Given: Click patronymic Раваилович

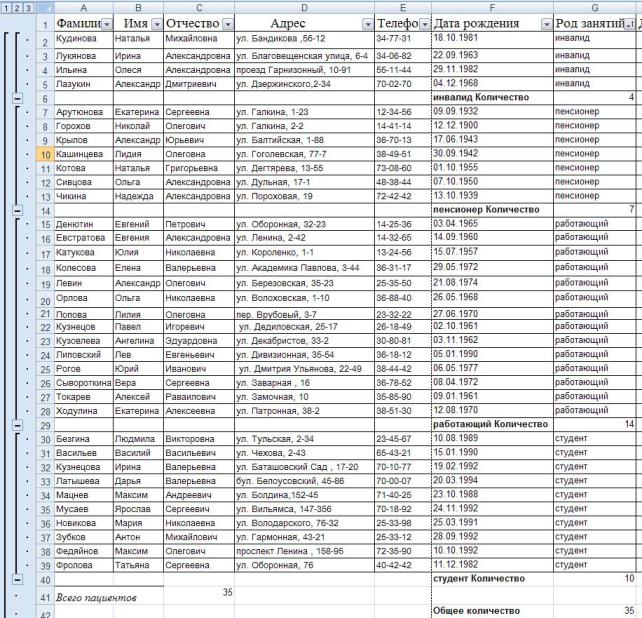Looking at the screenshot, I should [x=190, y=397].
